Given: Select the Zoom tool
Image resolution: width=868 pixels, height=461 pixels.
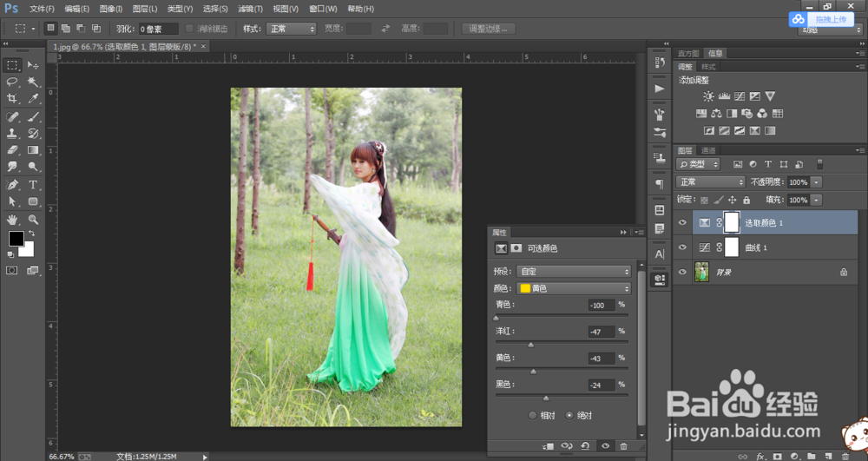Looking at the screenshot, I should pyautogui.click(x=33, y=220).
